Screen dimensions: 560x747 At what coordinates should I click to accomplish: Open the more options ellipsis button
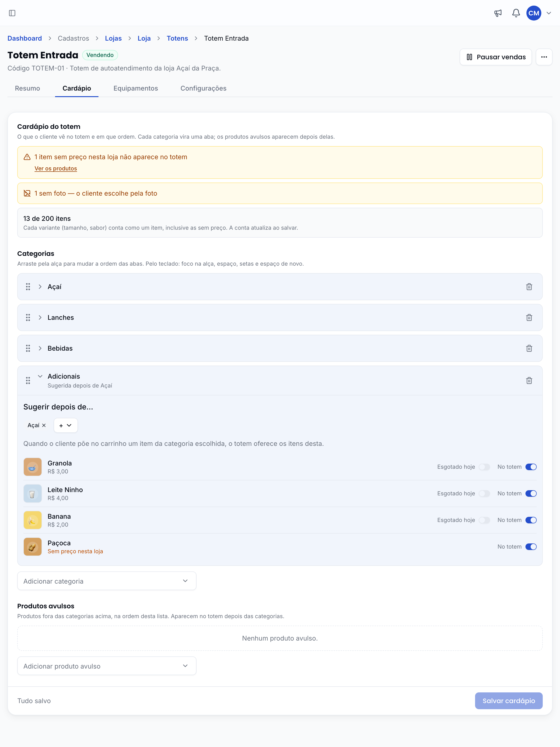[544, 57]
